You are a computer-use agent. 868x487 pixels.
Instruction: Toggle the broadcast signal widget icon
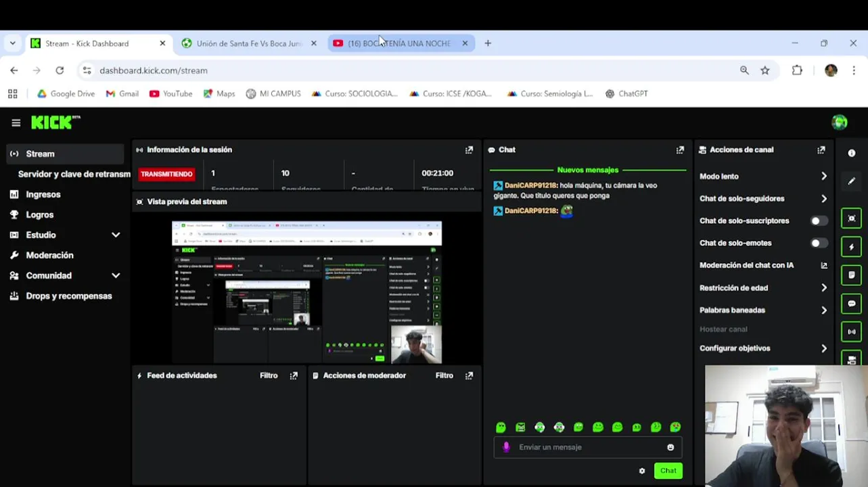[852, 332]
